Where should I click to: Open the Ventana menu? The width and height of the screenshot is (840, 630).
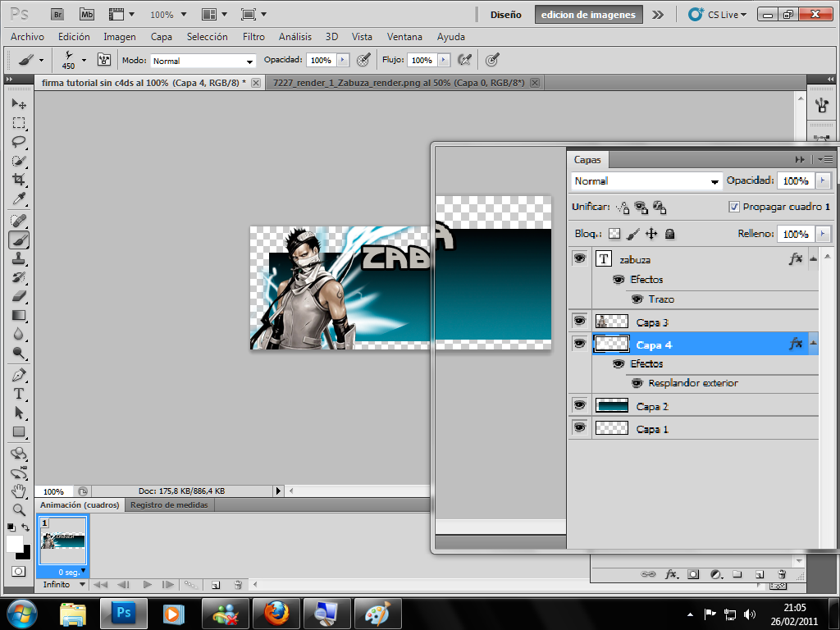[x=404, y=36]
